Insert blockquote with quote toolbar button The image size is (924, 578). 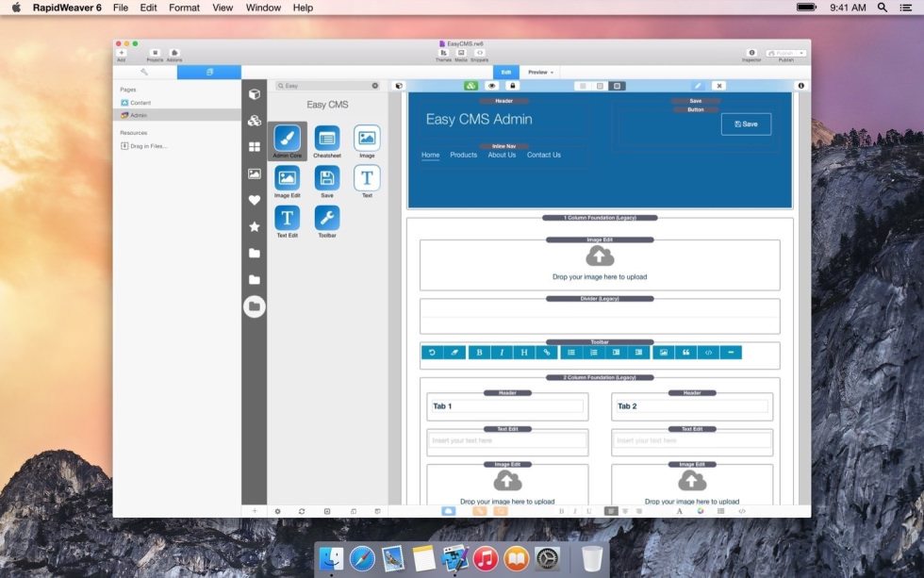pyautogui.click(x=686, y=353)
